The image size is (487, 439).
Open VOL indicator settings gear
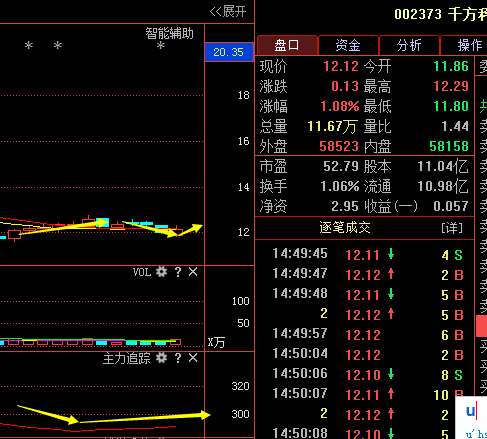(x=161, y=272)
